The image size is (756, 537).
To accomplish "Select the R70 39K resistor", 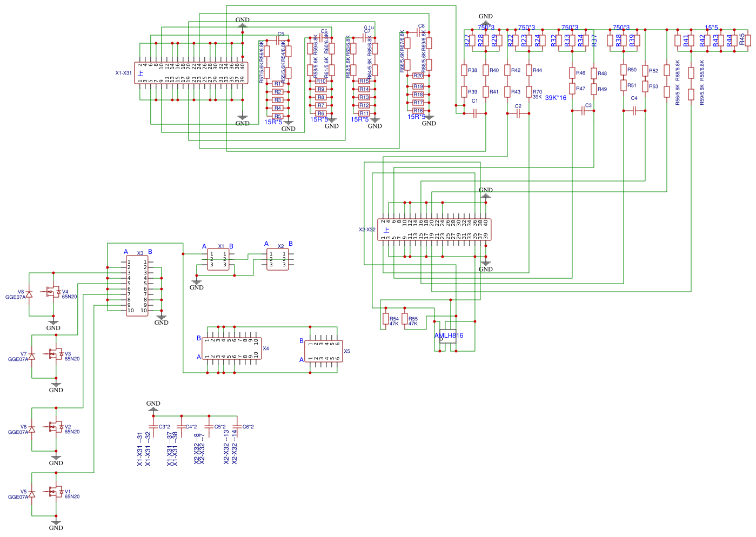I will pyautogui.click(x=529, y=92).
